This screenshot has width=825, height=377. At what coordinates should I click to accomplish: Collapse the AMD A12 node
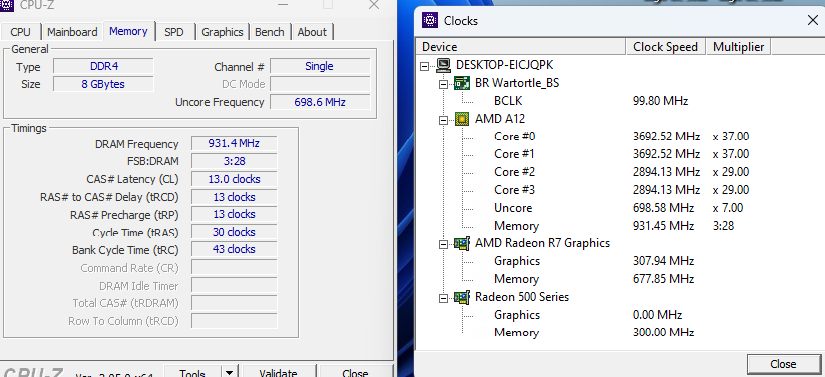(443, 119)
